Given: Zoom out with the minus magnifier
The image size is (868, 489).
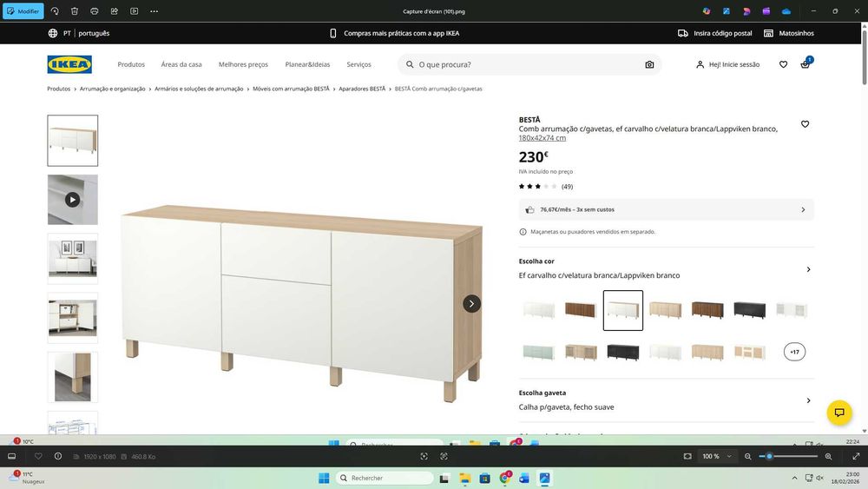Looking at the screenshot, I should click(x=748, y=456).
